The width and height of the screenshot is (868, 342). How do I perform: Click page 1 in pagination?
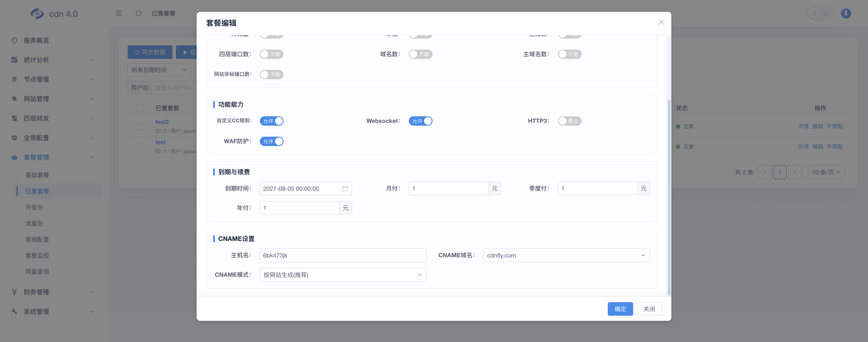click(x=780, y=172)
